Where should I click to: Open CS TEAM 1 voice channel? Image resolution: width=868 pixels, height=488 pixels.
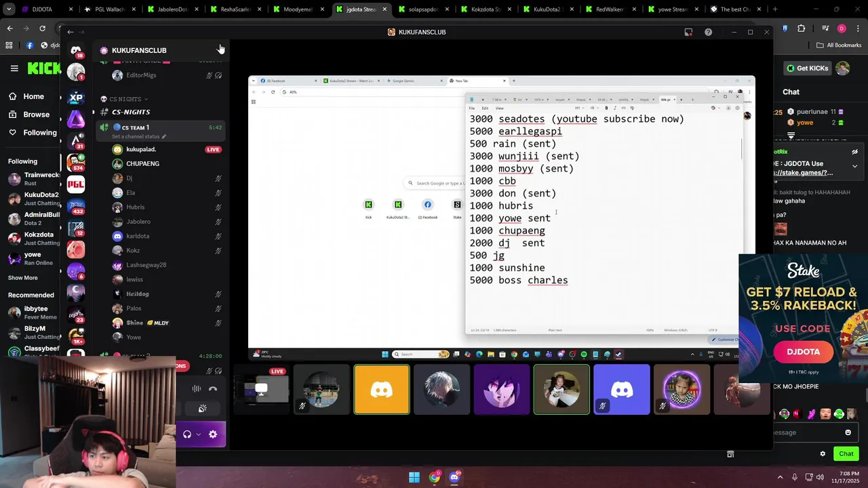point(161,131)
